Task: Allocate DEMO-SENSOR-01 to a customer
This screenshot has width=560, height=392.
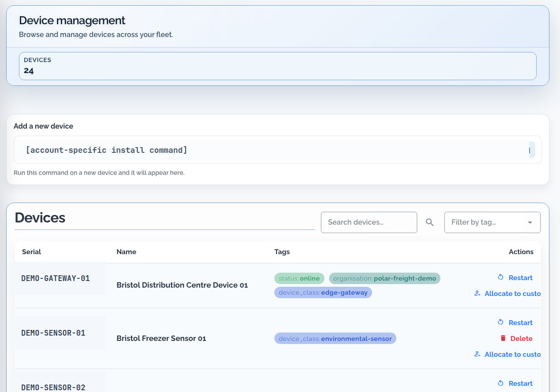Action: [x=507, y=354]
